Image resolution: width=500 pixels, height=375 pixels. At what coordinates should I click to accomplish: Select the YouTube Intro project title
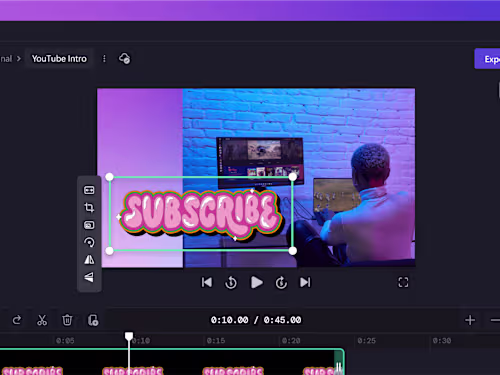[59, 59]
